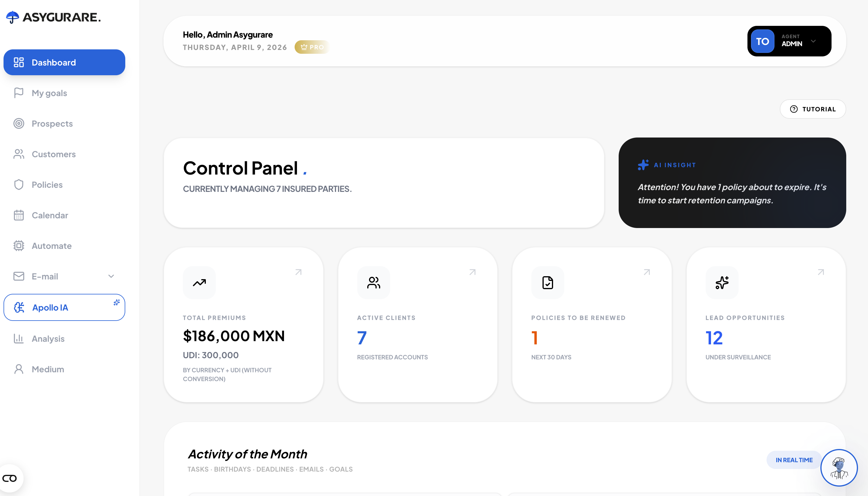Click the AI Insight expiring policy card
Viewport: 868px width, 496px height.
(732, 194)
